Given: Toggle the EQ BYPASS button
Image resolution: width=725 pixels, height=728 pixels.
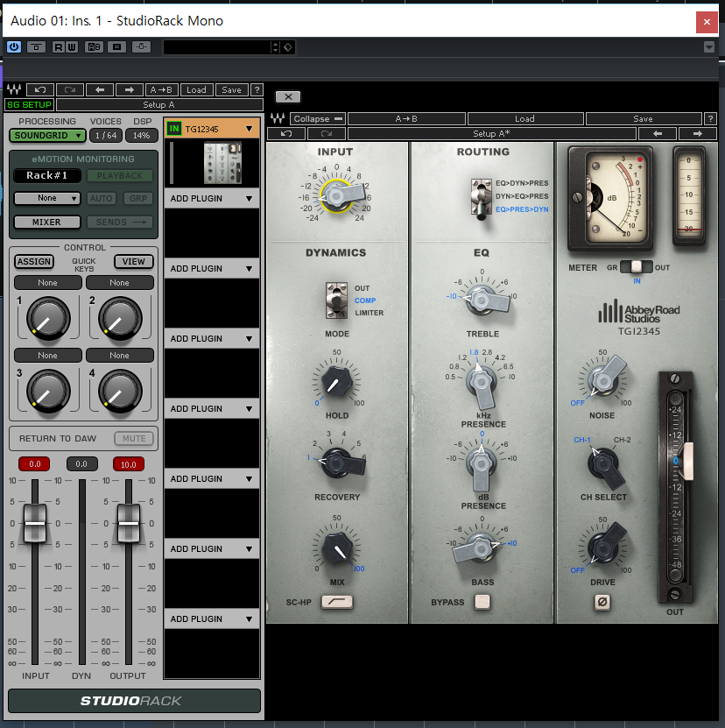Looking at the screenshot, I should click(482, 602).
